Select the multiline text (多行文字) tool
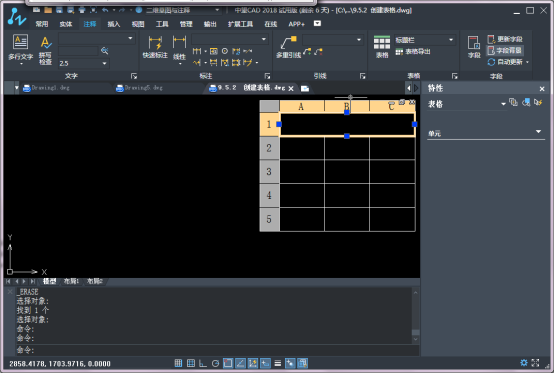This screenshot has width=554, height=374. pyautogui.click(x=20, y=49)
